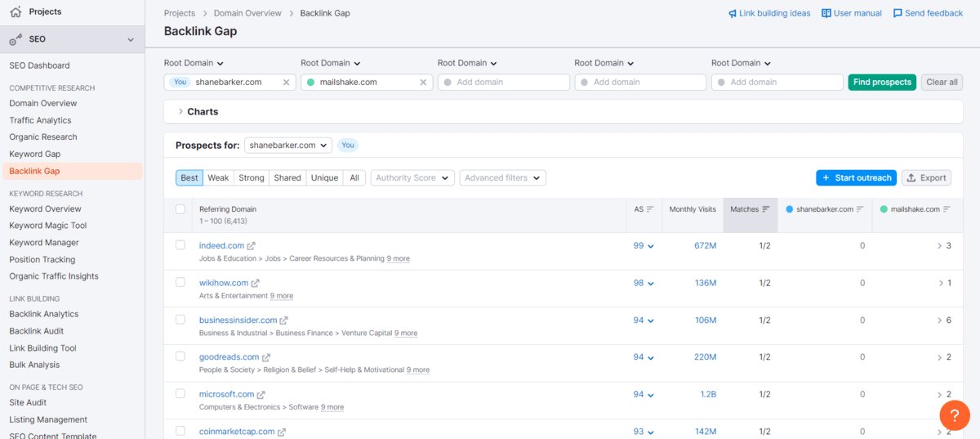Select the Unique filter tab
Image resolution: width=980 pixels, height=439 pixels.
[x=324, y=178]
